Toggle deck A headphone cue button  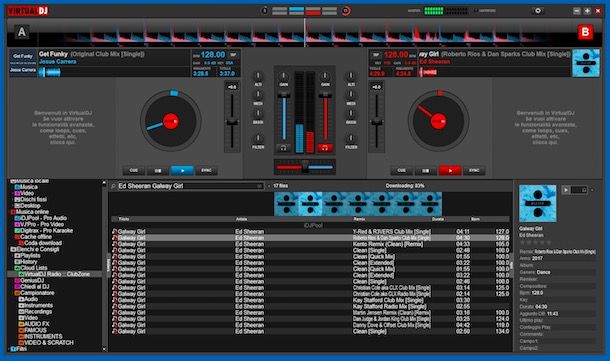[x=284, y=147]
